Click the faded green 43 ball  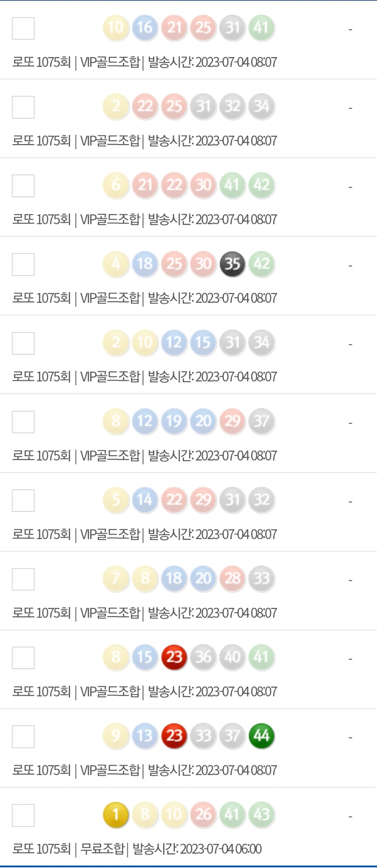click(261, 814)
